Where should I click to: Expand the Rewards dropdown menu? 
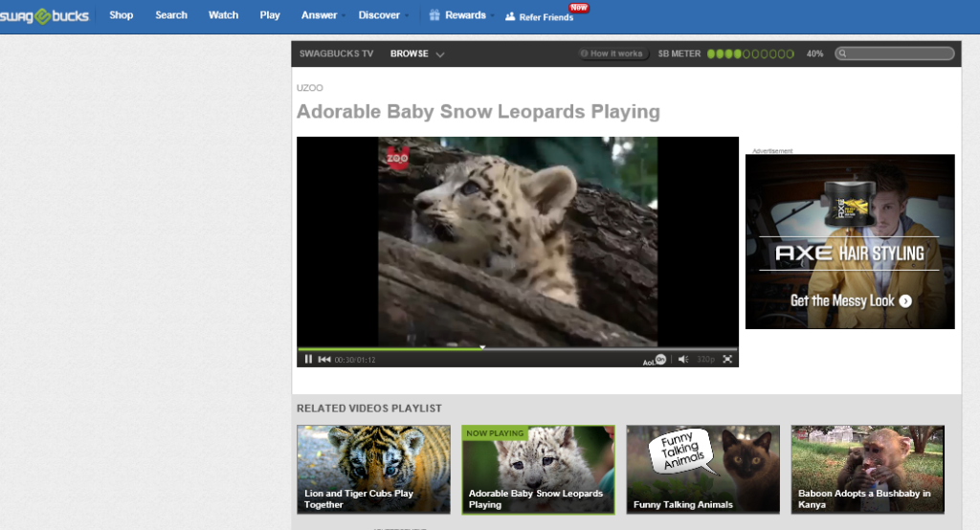click(x=469, y=15)
